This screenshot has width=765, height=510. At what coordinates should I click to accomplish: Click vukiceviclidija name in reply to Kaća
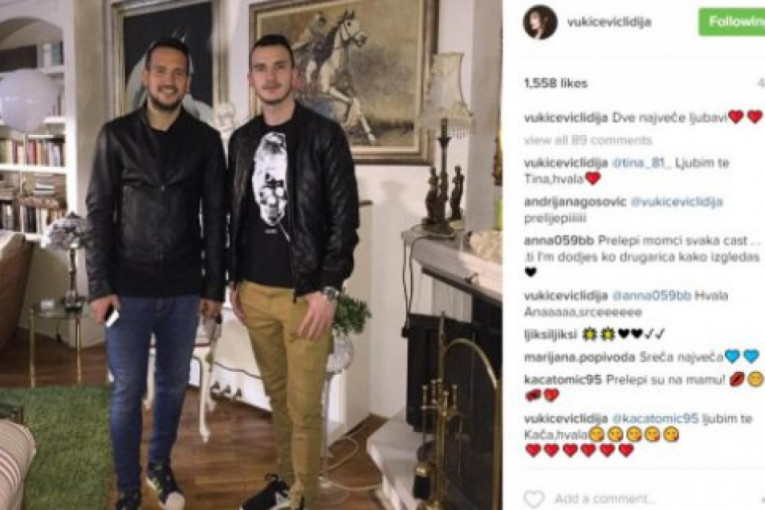pos(566,419)
